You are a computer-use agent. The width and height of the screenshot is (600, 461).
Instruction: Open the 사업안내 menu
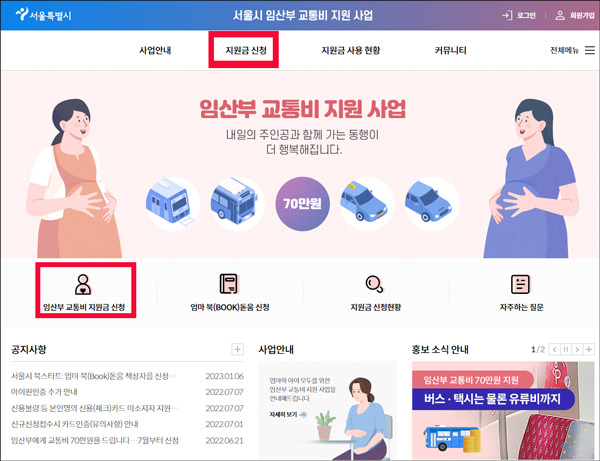[155, 50]
